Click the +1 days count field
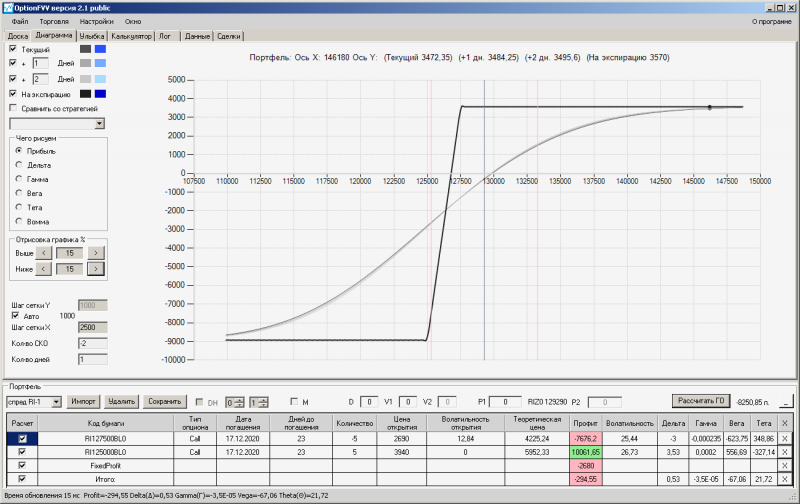The height and width of the screenshot is (504, 800). coord(40,63)
